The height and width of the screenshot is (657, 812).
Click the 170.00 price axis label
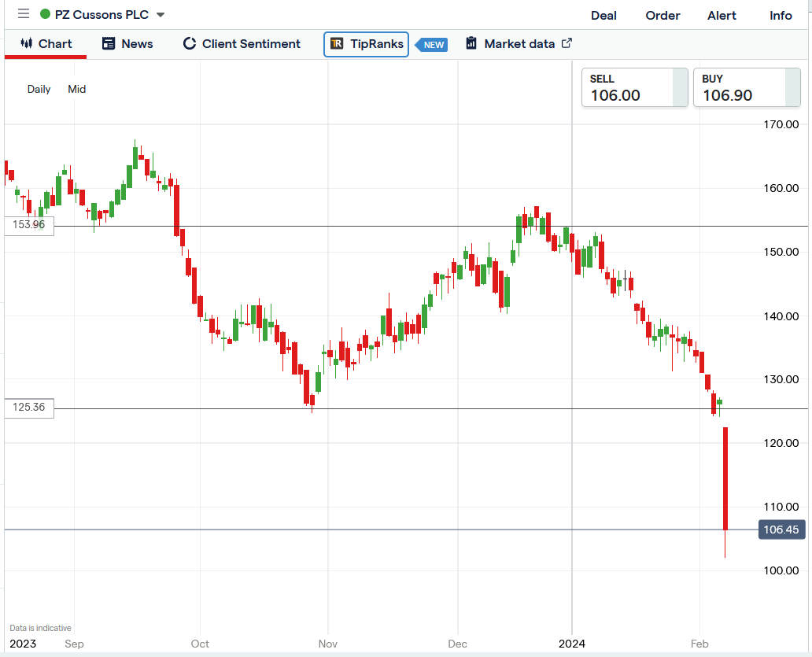coord(781,124)
